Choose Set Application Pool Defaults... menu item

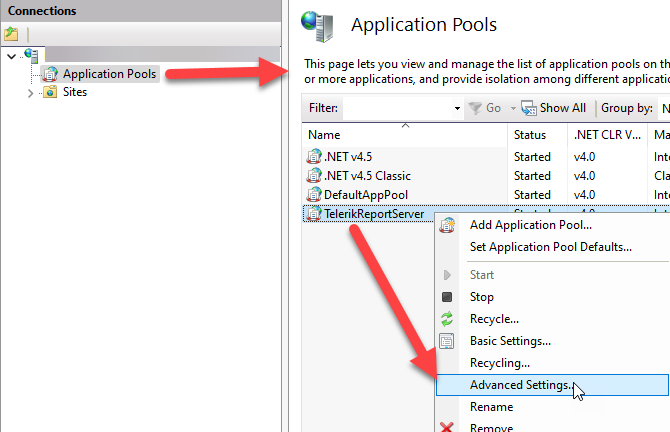point(550,247)
